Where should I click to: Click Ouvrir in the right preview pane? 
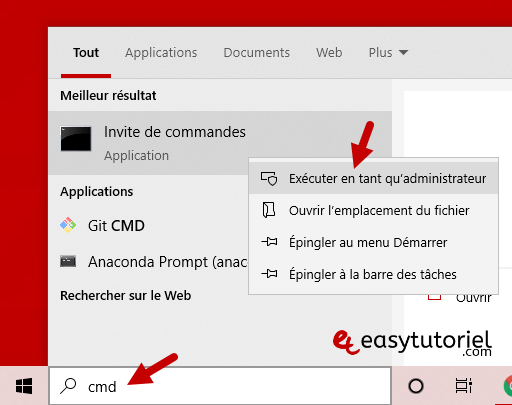tap(473, 298)
